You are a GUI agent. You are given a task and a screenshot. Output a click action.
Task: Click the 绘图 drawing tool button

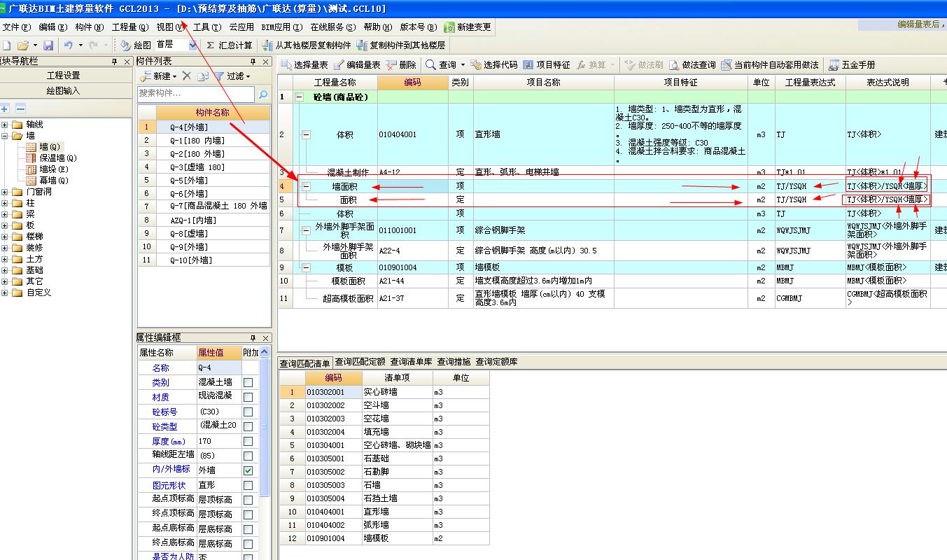[136, 45]
